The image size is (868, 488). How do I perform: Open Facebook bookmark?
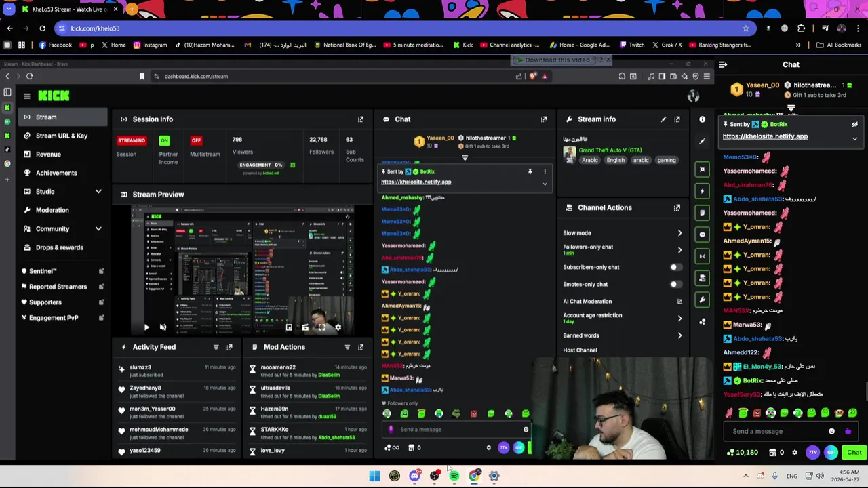(x=55, y=45)
